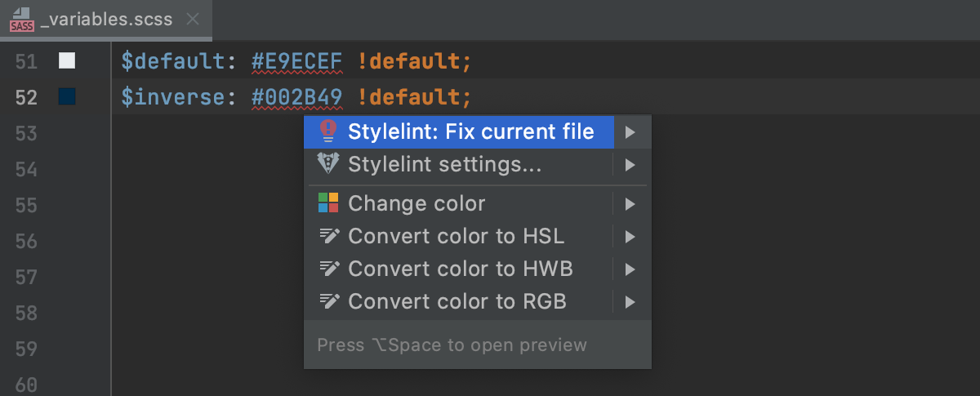Expand the Stylelint: Fix current file submenu arrow
Image resolution: width=980 pixels, height=396 pixels.
click(x=630, y=131)
